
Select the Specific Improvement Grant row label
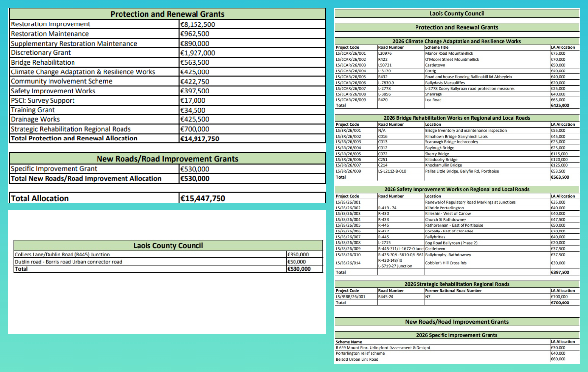pos(54,169)
